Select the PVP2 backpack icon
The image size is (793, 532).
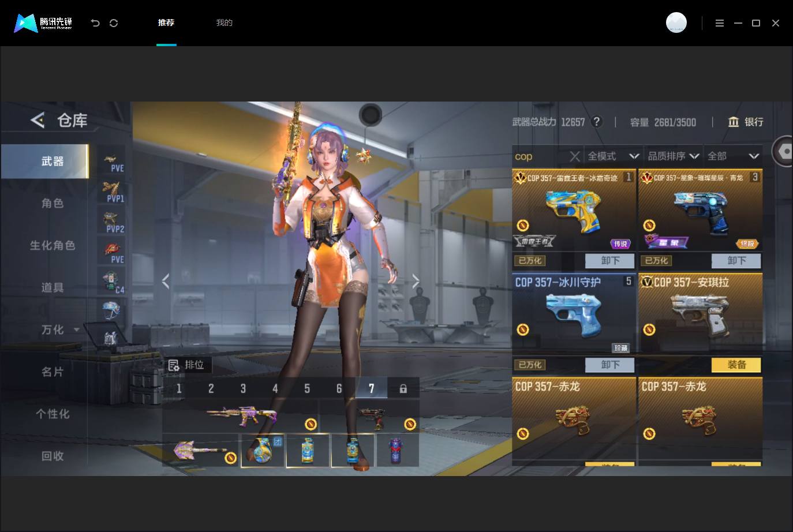[111, 223]
